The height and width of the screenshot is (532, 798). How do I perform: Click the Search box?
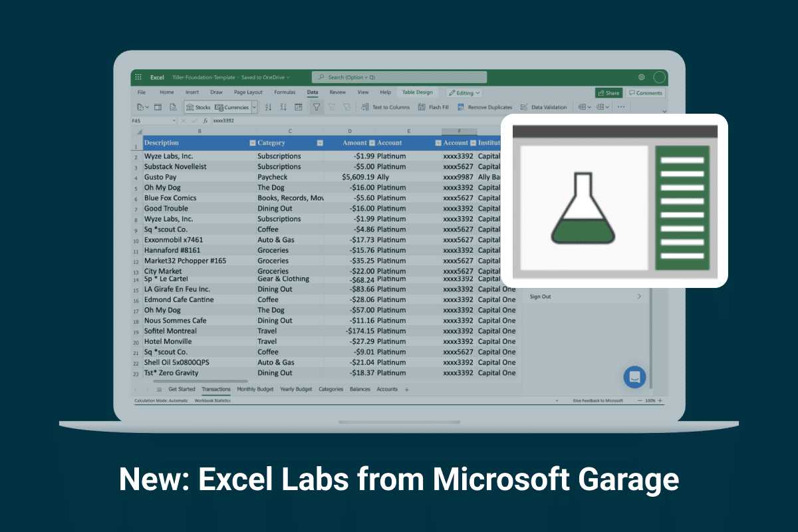(399, 77)
